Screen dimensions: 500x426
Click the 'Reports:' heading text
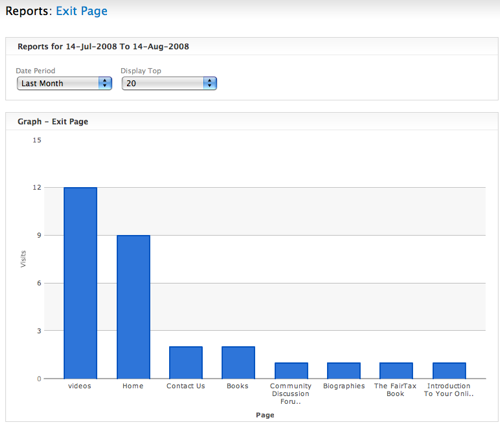pos(29,11)
